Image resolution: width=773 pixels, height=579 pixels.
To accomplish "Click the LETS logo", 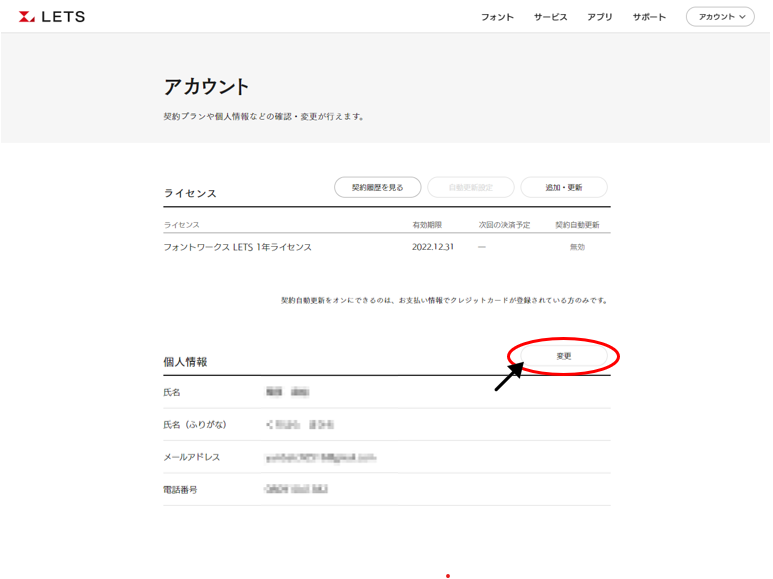I will [52, 17].
